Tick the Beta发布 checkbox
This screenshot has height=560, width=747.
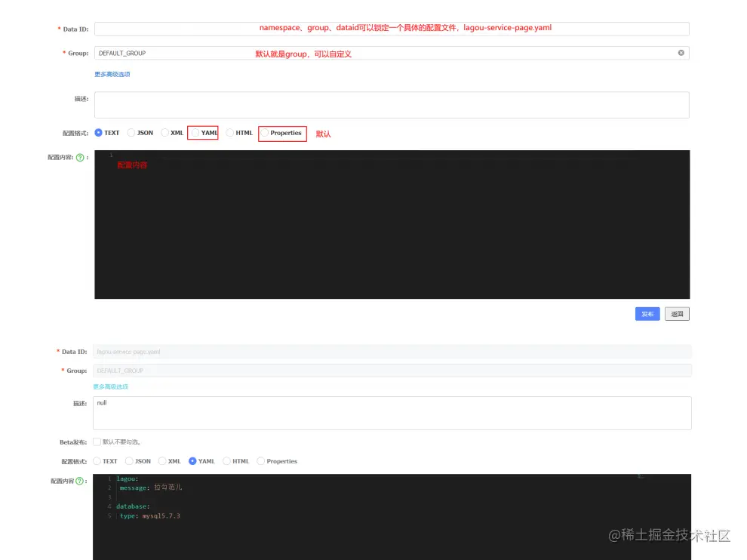click(x=97, y=442)
